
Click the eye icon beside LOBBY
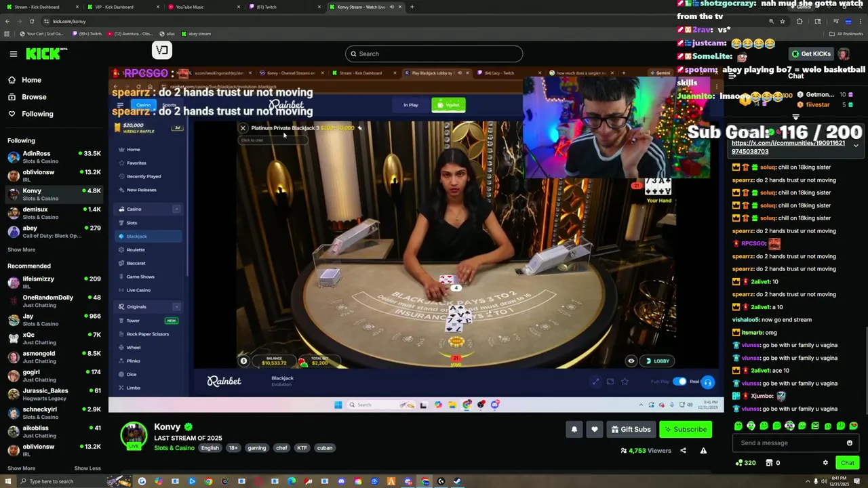631,361
